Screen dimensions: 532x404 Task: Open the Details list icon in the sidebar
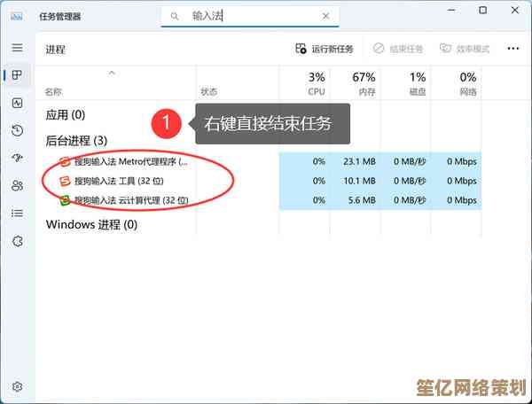tap(17, 213)
